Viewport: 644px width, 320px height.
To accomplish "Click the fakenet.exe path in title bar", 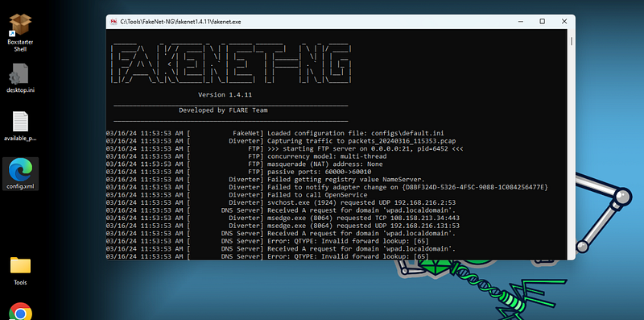I will coord(180,22).
